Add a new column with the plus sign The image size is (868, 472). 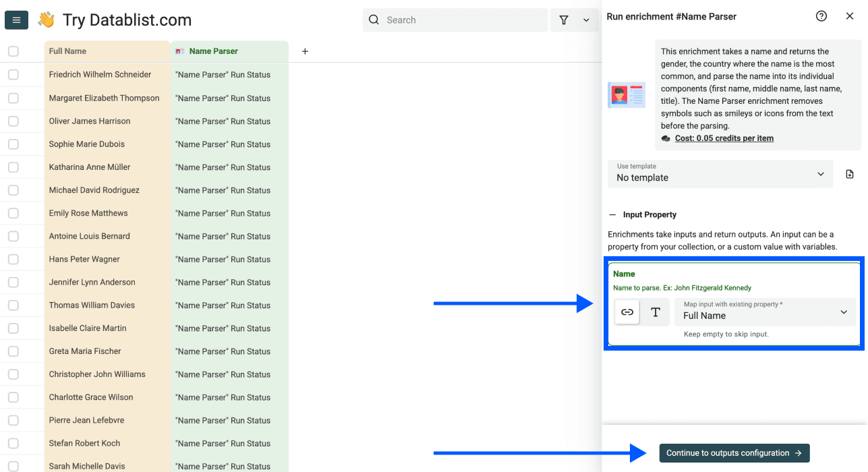pyautogui.click(x=305, y=51)
